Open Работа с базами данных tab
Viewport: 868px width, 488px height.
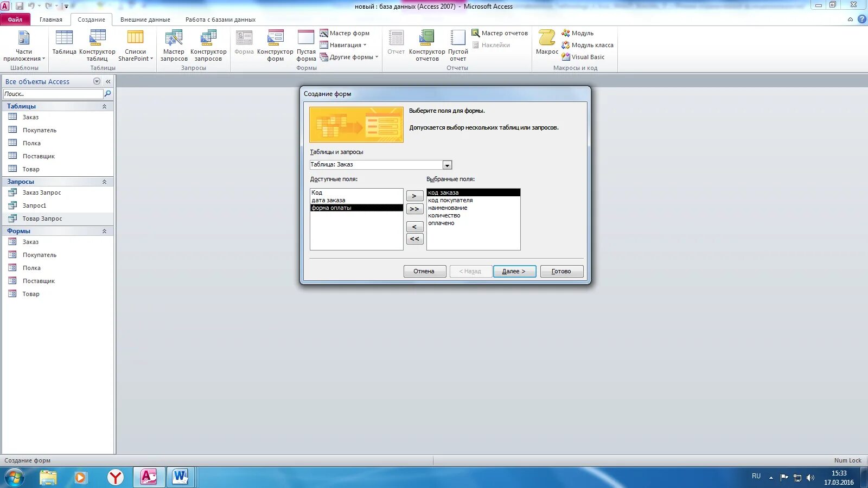(x=220, y=20)
